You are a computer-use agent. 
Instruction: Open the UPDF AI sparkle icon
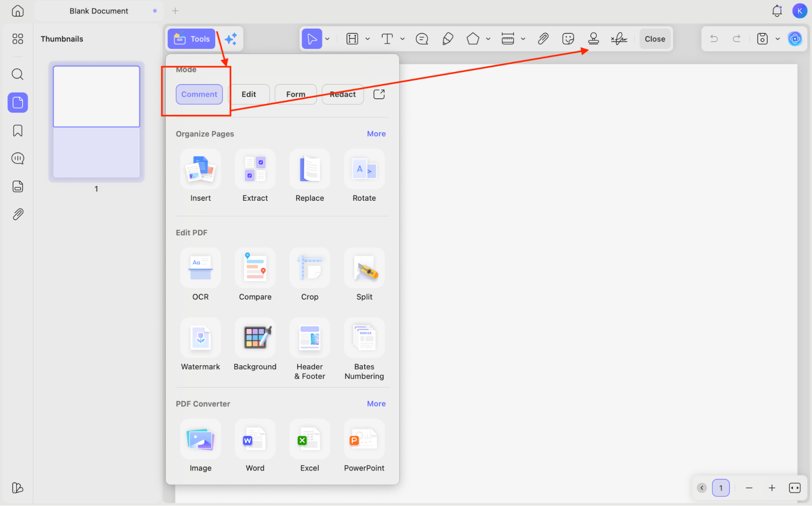tap(231, 39)
